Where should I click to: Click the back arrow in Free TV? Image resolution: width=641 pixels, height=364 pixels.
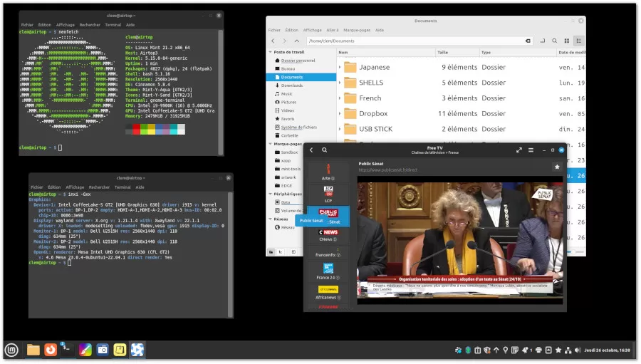311,150
